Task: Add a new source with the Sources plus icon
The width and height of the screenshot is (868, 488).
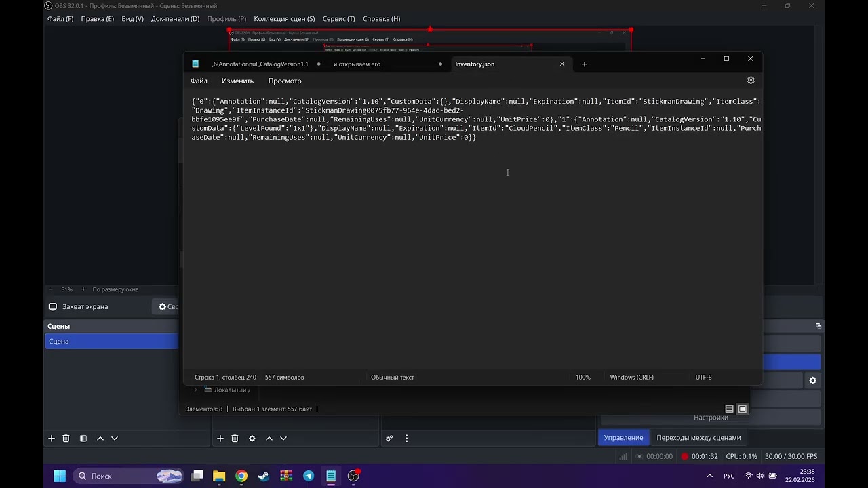Action: [220, 439]
